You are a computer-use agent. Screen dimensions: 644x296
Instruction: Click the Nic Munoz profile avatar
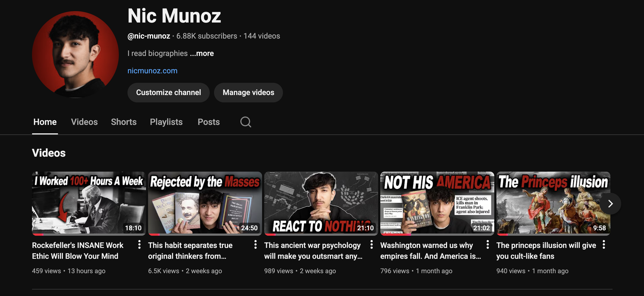(75, 54)
